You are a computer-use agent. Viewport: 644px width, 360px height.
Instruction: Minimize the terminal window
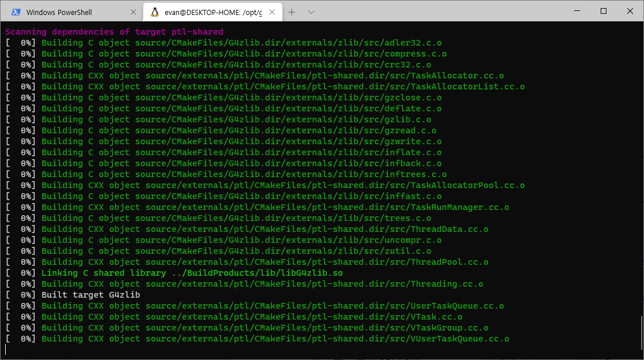click(577, 12)
